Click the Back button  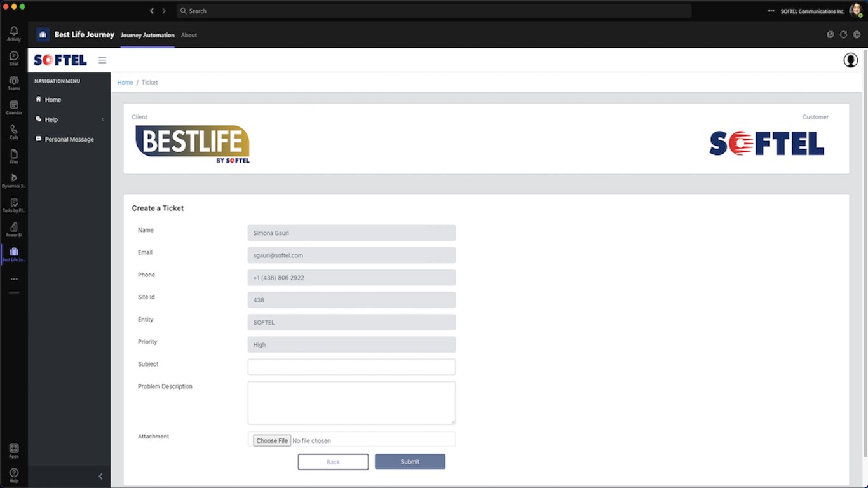point(333,462)
